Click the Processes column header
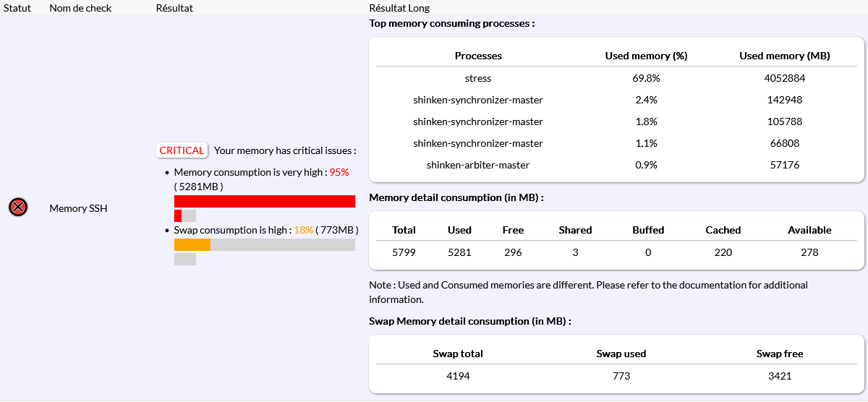The width and height of the screenshot is (868, 402). click(x=478, y=56)
